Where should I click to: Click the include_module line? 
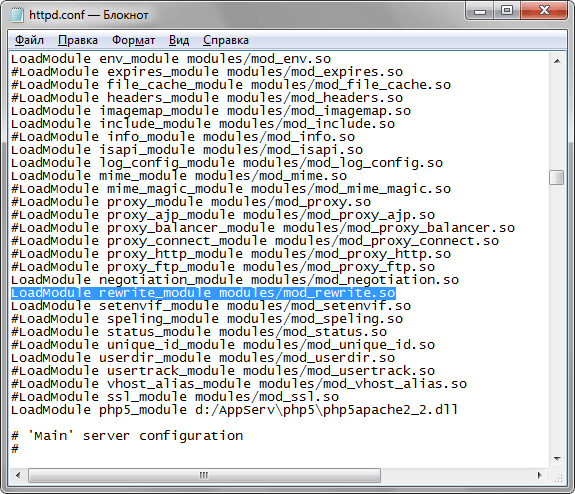click(x=203, y=124)
